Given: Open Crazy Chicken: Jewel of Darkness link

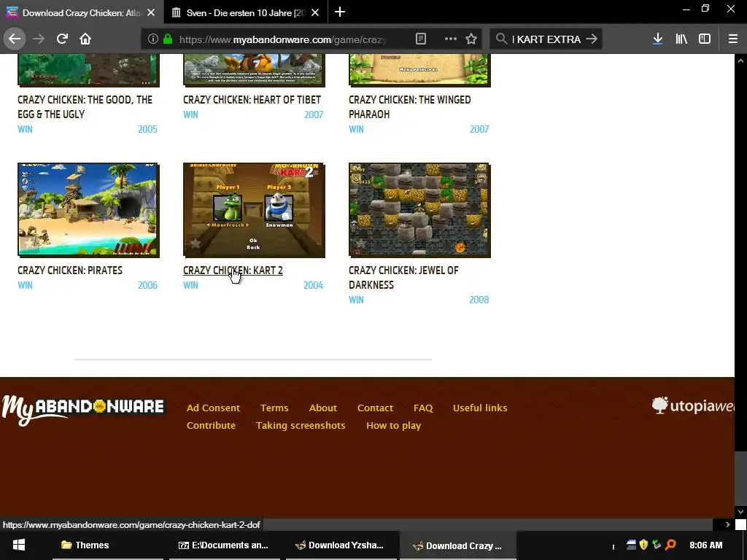Looking at the screenshot, I should [403, 277].
